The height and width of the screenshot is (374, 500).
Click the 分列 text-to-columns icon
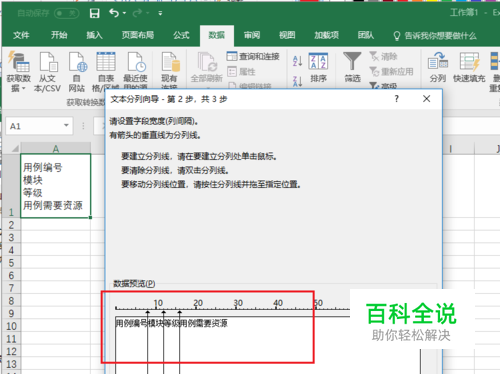pos(438,67)
